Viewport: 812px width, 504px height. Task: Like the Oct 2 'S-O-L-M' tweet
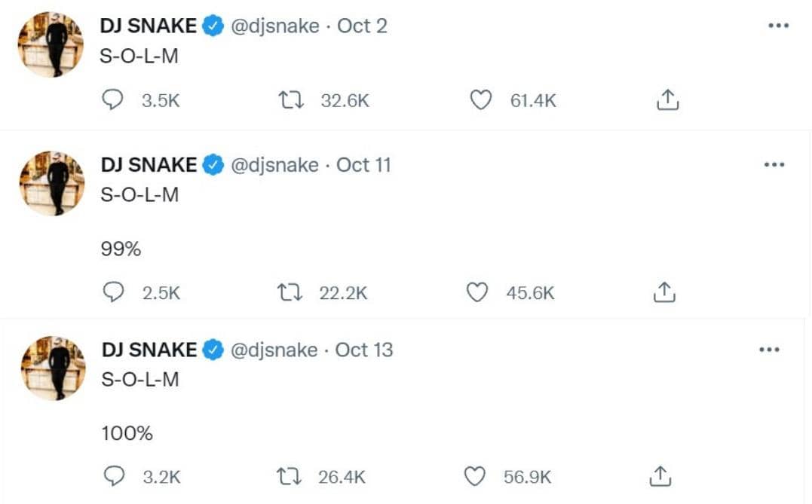(x=480, y=99)
